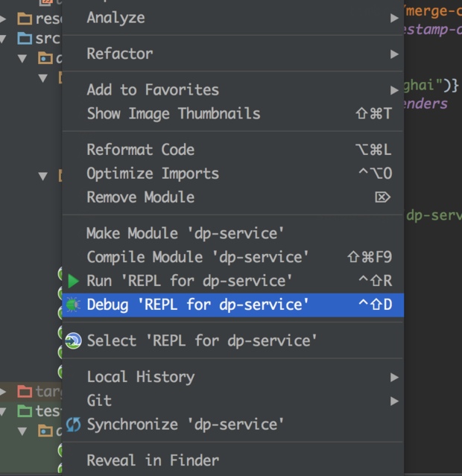Click the src folder icon

[x=25, y=39]
